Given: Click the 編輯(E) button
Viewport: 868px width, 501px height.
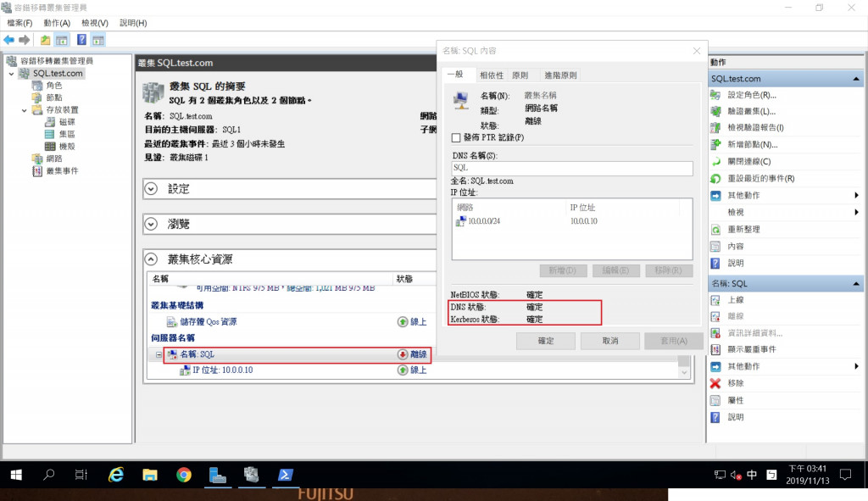Looking at the screenshot, I should 615,270.
